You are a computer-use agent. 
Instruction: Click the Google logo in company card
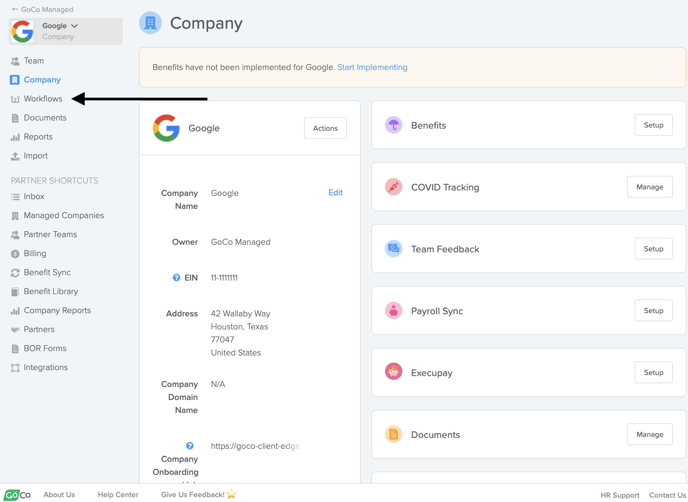tap(166, 128)
